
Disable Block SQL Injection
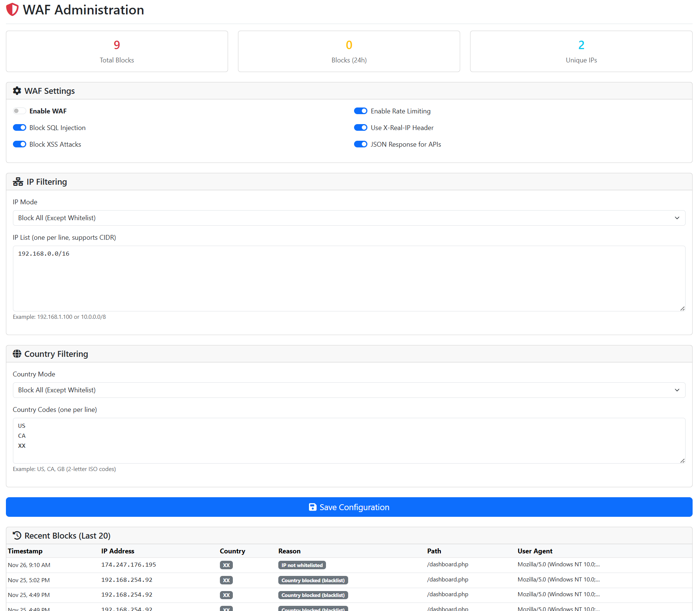click(x=19, y=127)
